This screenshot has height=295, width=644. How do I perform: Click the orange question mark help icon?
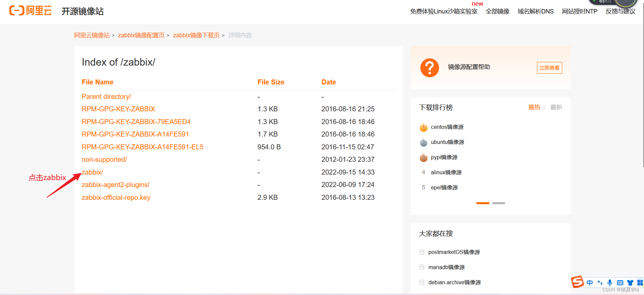pyautogui.click(x=430, y=68)
